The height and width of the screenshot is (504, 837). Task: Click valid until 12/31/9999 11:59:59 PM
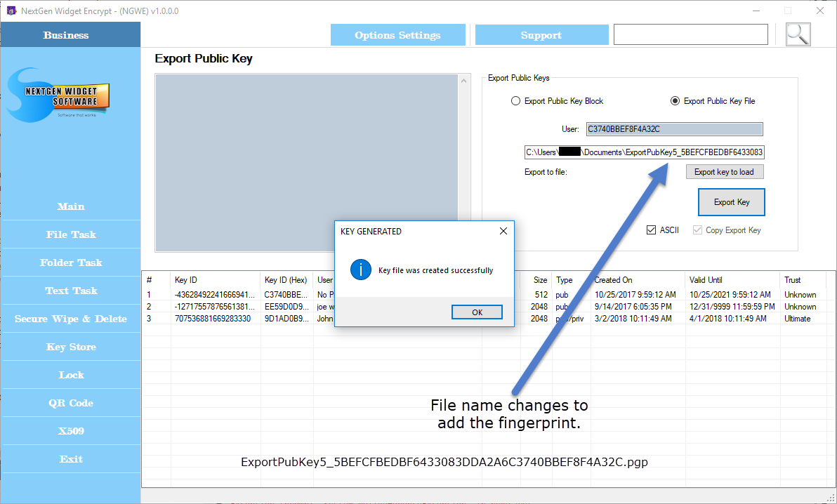pyautogui.click(x=732, y=307)
